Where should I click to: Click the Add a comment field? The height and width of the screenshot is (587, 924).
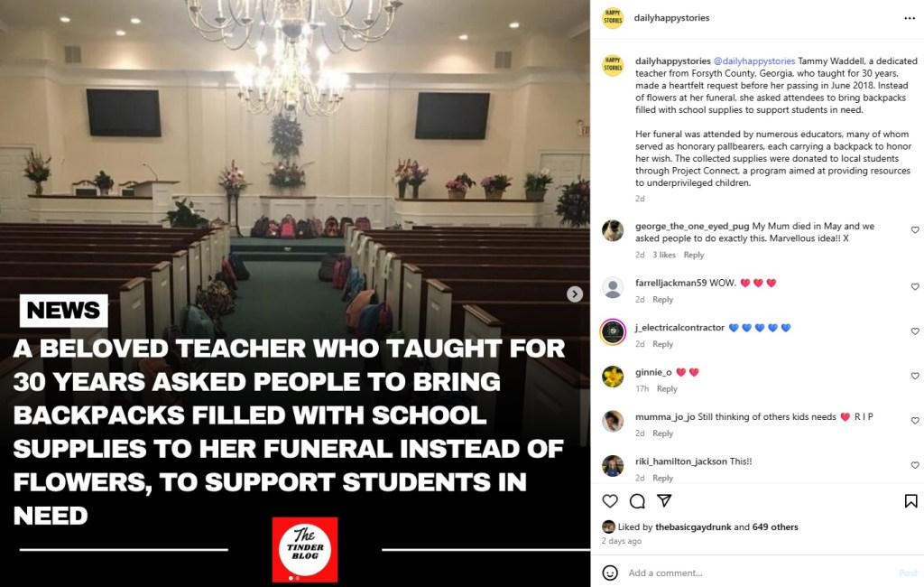[x=759, y=573]
